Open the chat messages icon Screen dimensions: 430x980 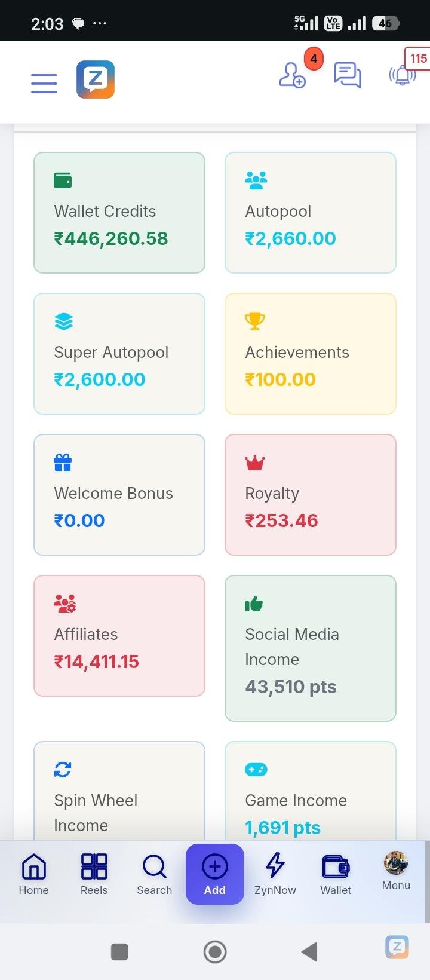tap(347, 75)
